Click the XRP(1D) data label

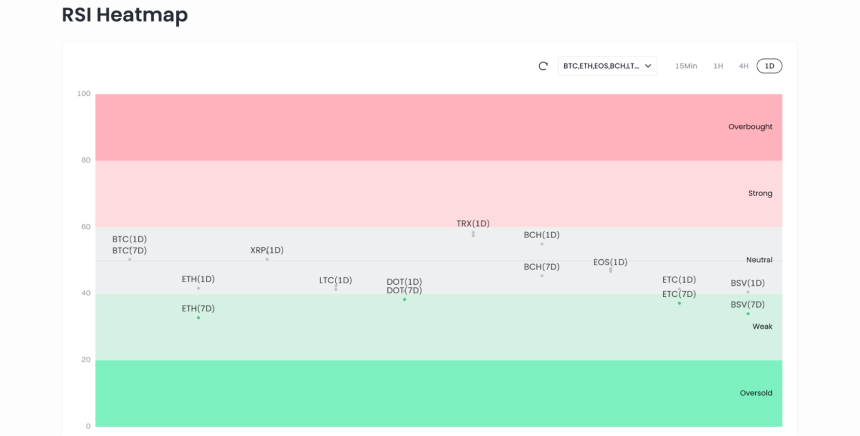pyautogui.click(x=267, y=250)
